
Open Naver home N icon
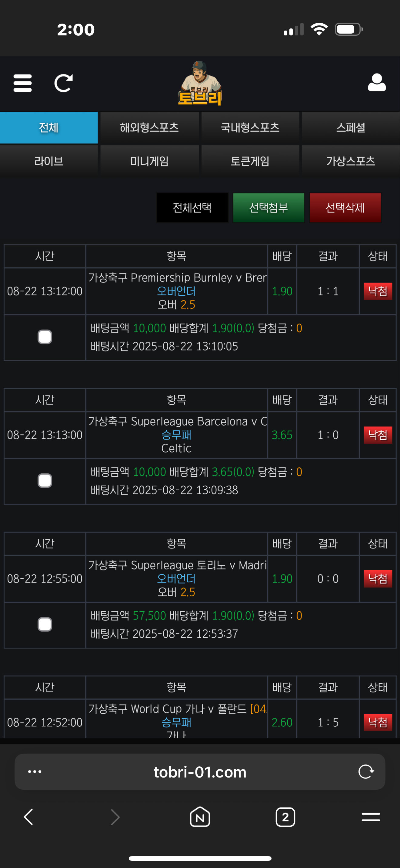(x=200, y=817)
